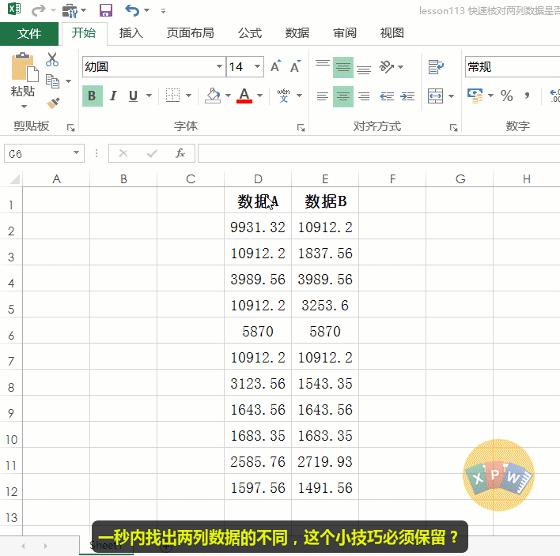Click the Save floppy disk icon
The width and height of the screenshot is (560, 556).
point(106,10)
